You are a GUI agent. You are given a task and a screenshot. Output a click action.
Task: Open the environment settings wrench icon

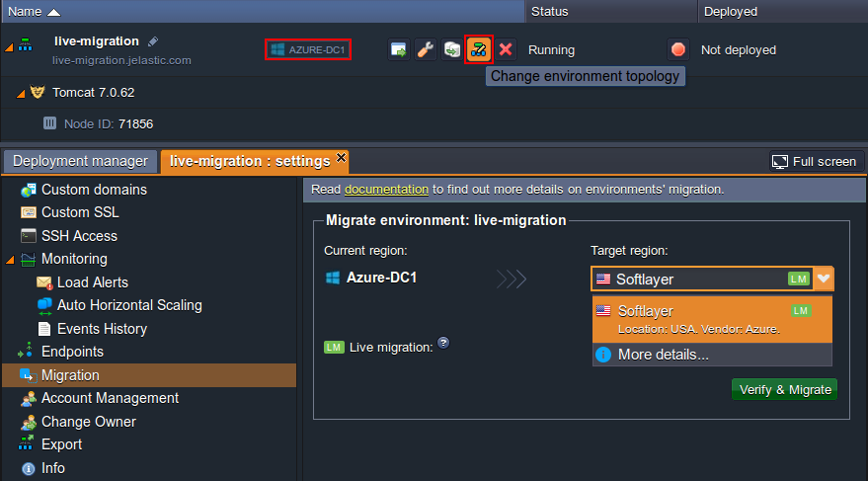tap(426, 49)
